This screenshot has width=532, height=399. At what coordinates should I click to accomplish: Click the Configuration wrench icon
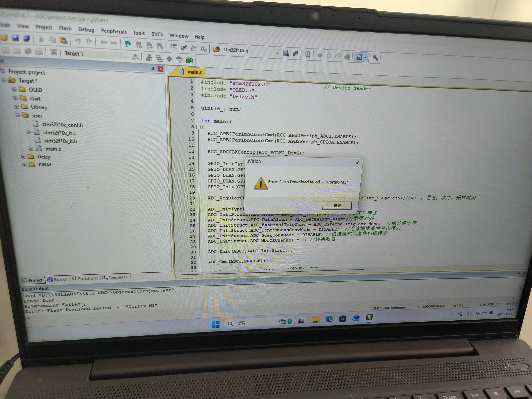(x=375, y=58)
